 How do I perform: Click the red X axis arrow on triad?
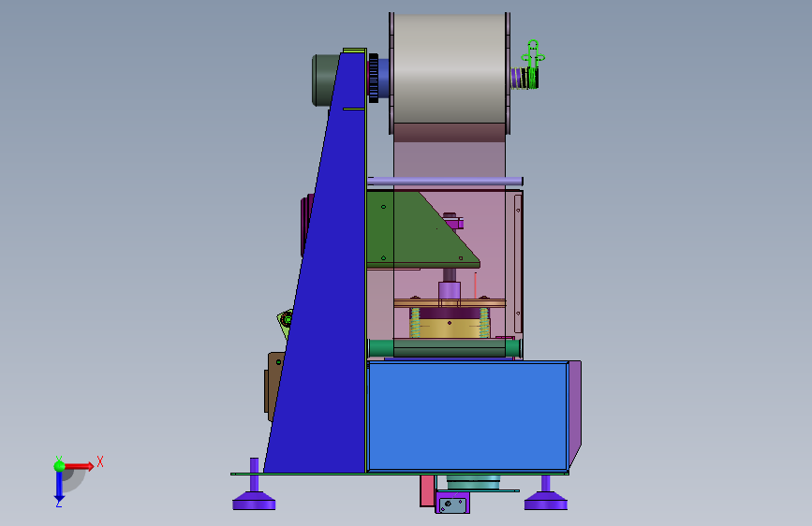pyautogui.click(x=80, y=466)
